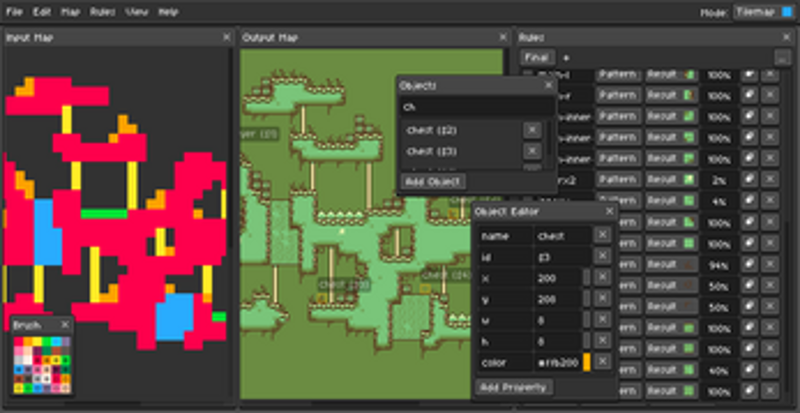Pick the lavender swatch in Brush top row

(x=66, y=342)
